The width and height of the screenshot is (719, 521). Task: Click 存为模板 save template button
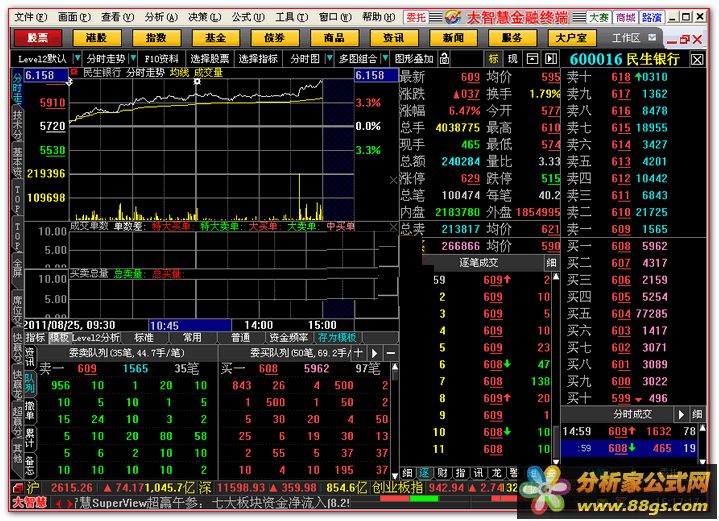pyautogui.click(x=337, y=338)
